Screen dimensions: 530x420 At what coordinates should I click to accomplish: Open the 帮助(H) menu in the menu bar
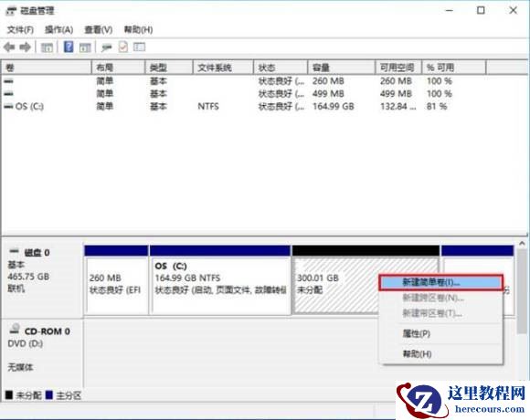138,30
